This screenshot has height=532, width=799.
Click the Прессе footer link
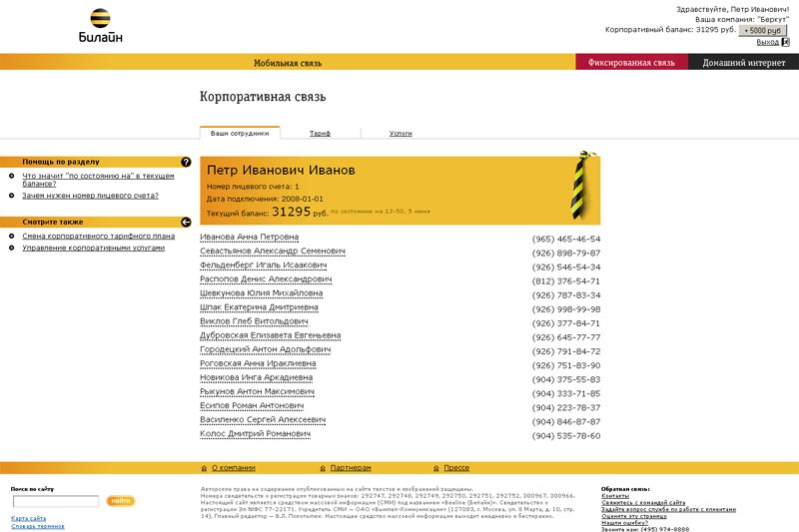(456, 468)
